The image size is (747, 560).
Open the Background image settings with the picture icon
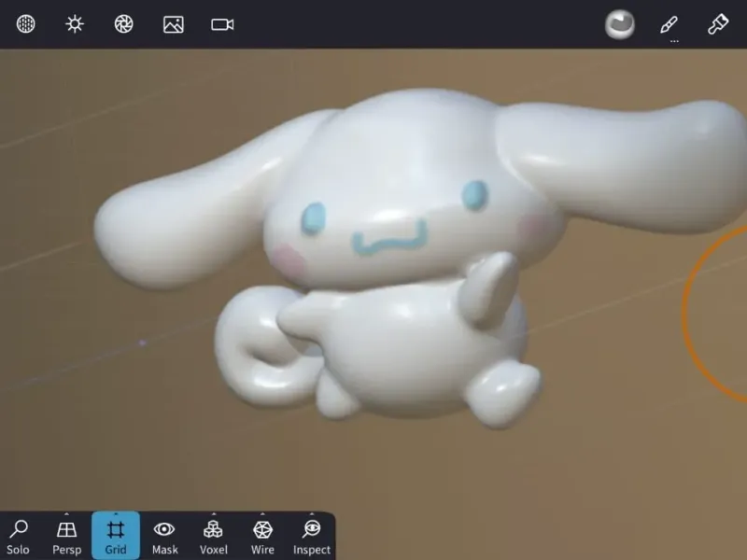tap(174, 24)
